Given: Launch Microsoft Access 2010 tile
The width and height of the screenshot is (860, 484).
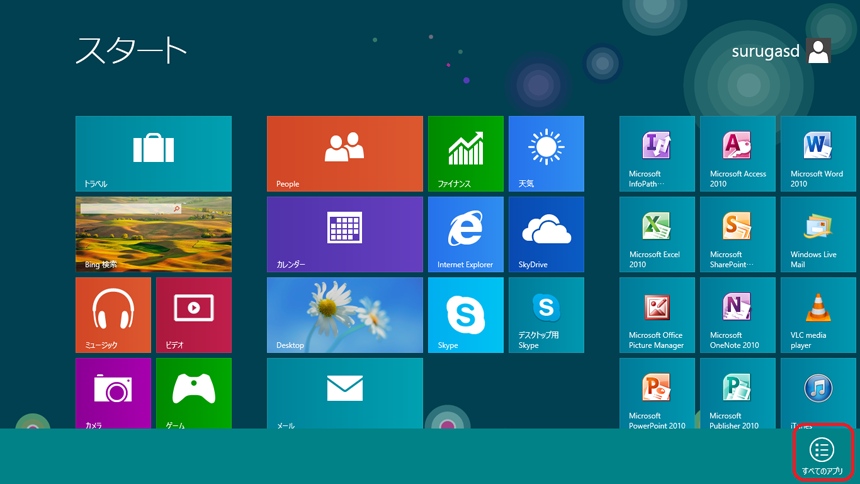Looking at the screenshot, I should pos(738,154).
